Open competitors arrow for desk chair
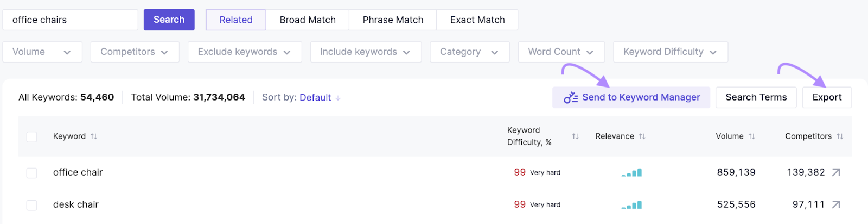868x224 pixels. (x=836, y=204)
